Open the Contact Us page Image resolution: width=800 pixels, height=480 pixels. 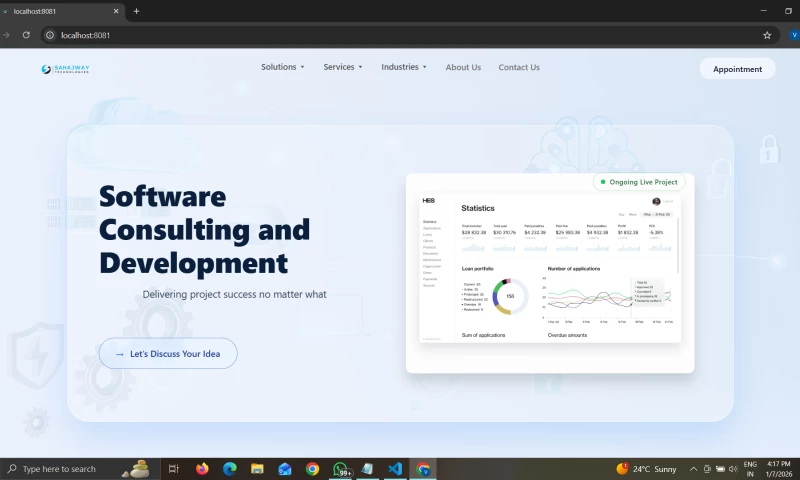[x=519, y=67]
